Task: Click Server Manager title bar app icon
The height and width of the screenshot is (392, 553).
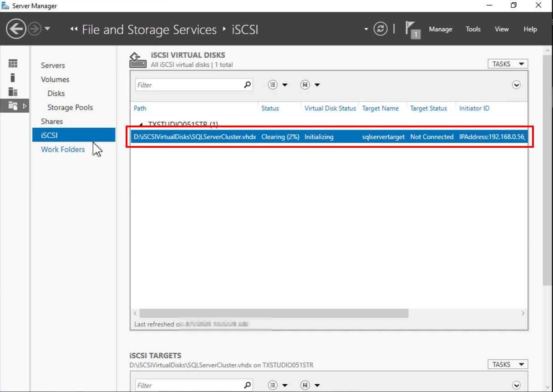Action: (6, 6)
